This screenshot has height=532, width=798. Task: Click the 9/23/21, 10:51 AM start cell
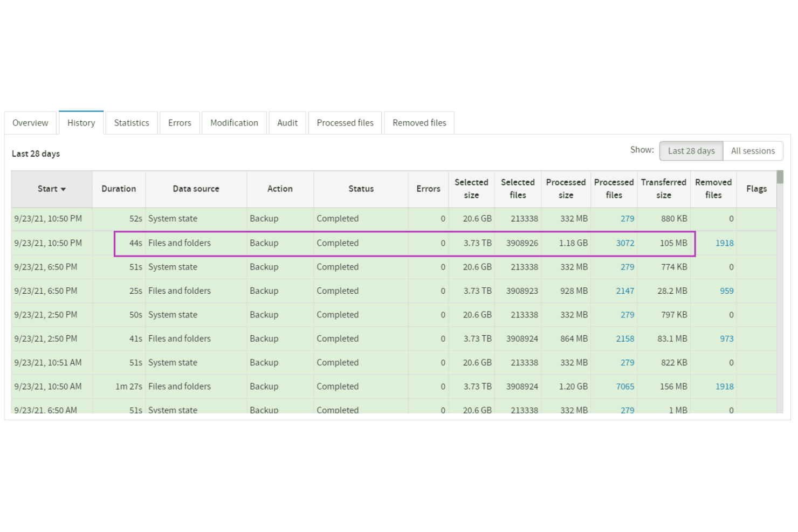coord(52,363)
